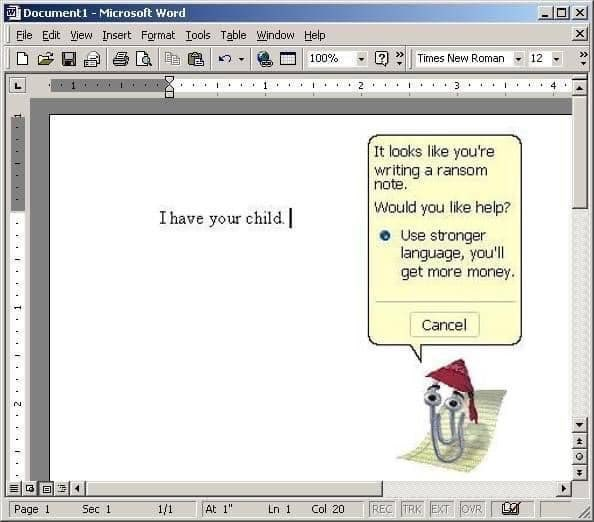Switch to Print Layout View icon
The image size is (594, 522).
point(47,489)
